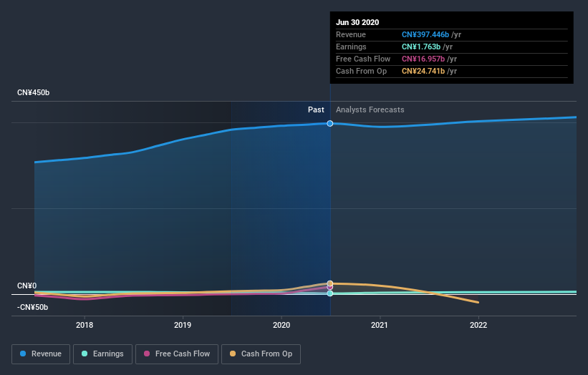Click the -CN¥50b y-axis label
Viewport: 588px width, 375px height.
point(33,307)
